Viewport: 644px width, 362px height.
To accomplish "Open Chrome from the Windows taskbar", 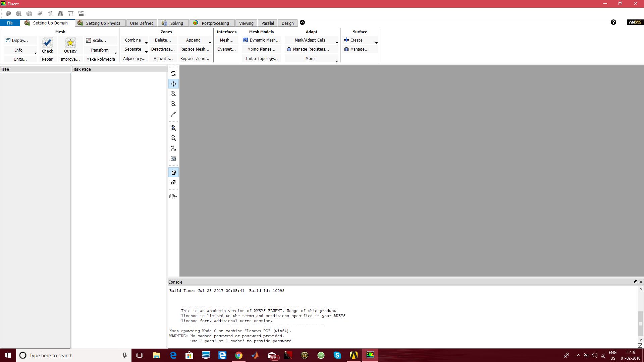I will pyautogui.click(x=238, y=355).
